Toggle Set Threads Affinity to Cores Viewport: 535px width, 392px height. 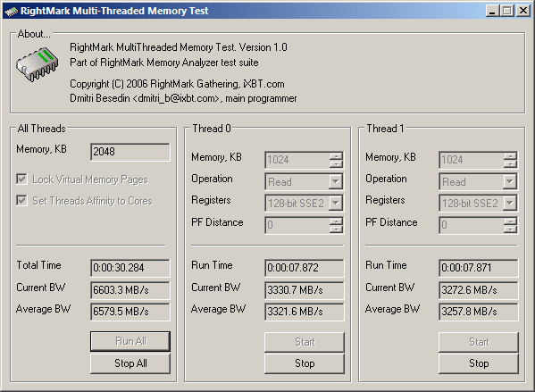click(x=21, y=200)
